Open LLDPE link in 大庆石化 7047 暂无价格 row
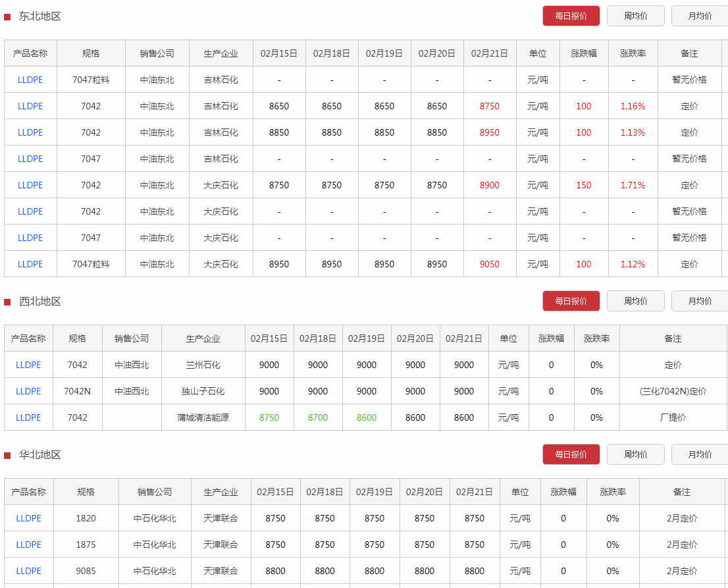The image size is (728, 588). (x=30, y=238)
